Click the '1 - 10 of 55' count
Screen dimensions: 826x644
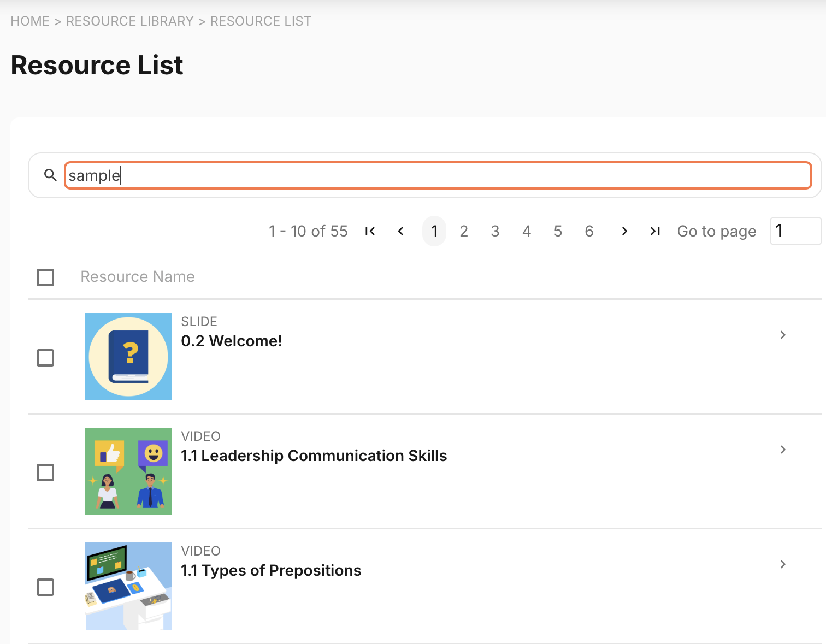coord(308,231)
